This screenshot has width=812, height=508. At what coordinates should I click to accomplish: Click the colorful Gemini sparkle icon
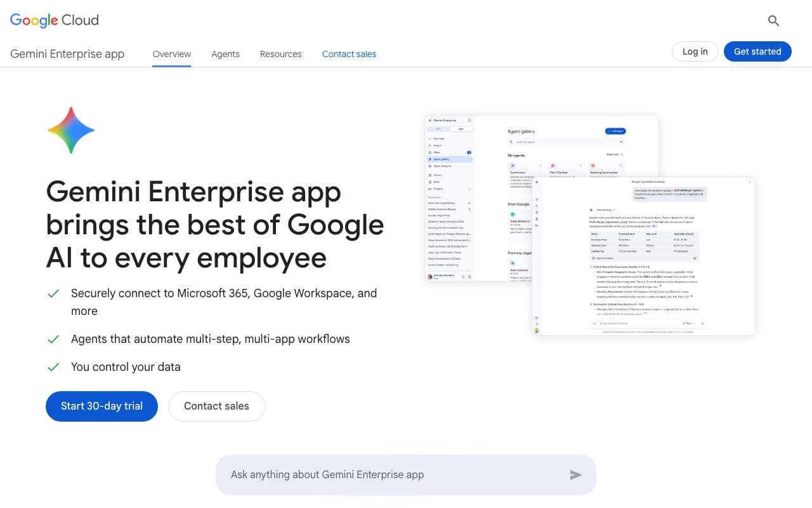pyautogui.click(x=71, y=130)
